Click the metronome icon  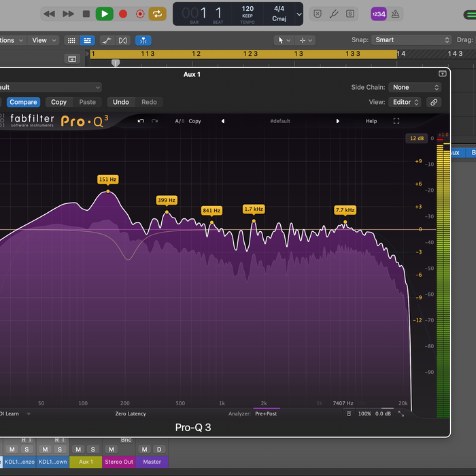click(x=395, y=14)
